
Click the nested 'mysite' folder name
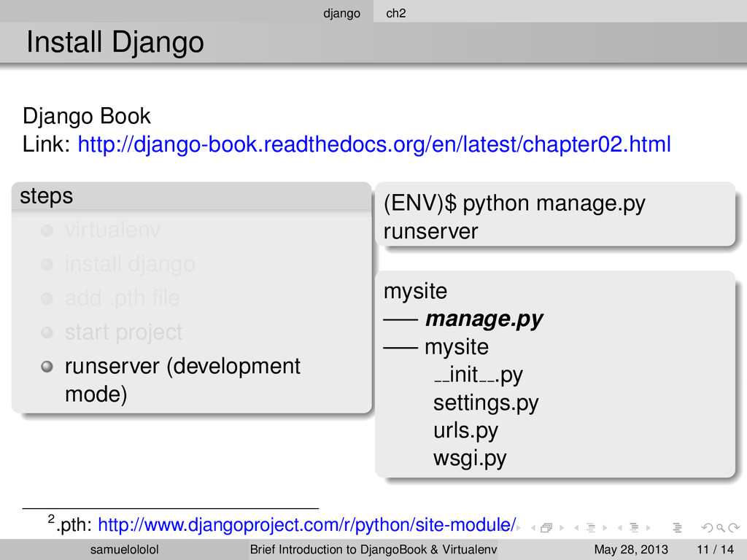pyautogui.click(x=457, y=347)
